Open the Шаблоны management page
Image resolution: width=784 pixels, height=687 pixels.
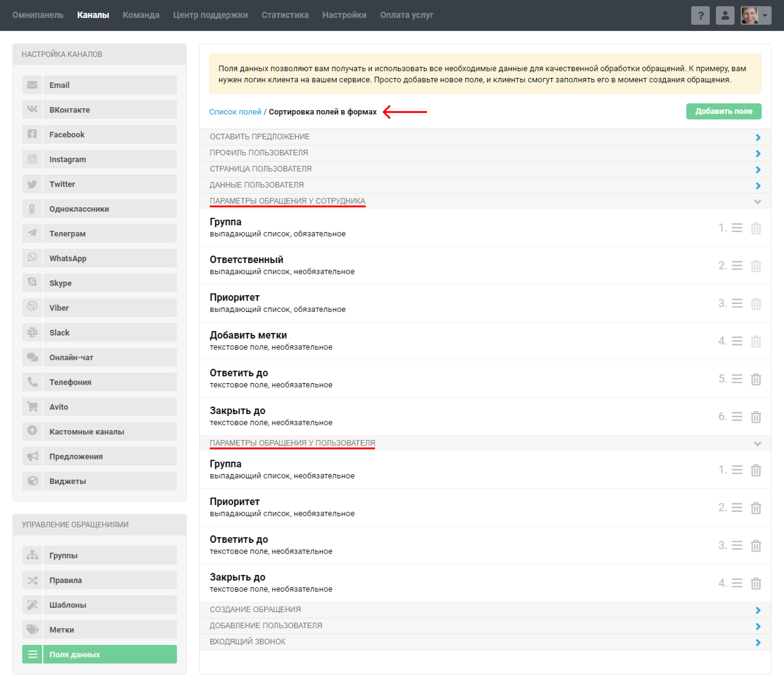110,605
